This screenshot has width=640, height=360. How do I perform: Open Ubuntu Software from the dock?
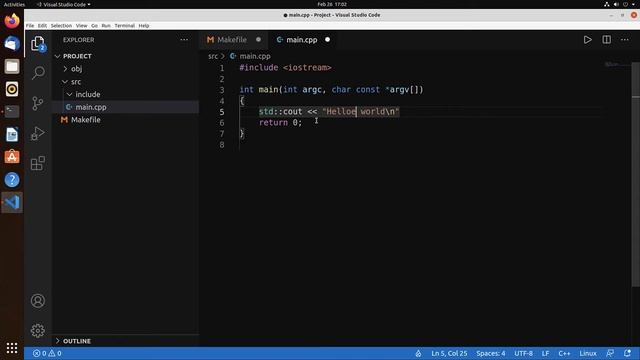[12, 157]
